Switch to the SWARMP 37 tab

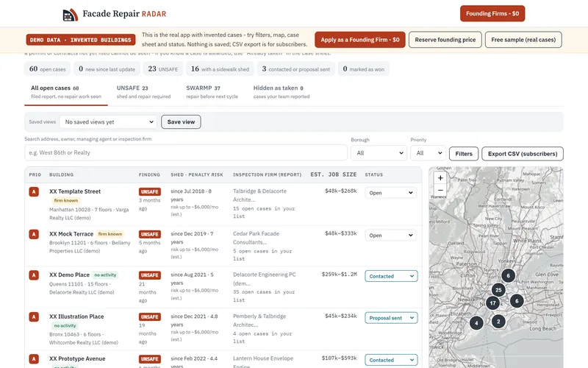212,92
